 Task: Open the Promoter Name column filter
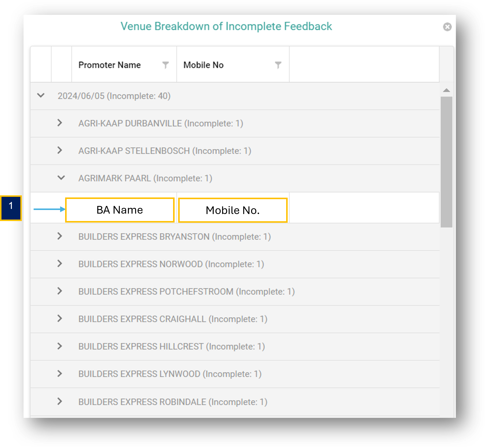point(165,65)
